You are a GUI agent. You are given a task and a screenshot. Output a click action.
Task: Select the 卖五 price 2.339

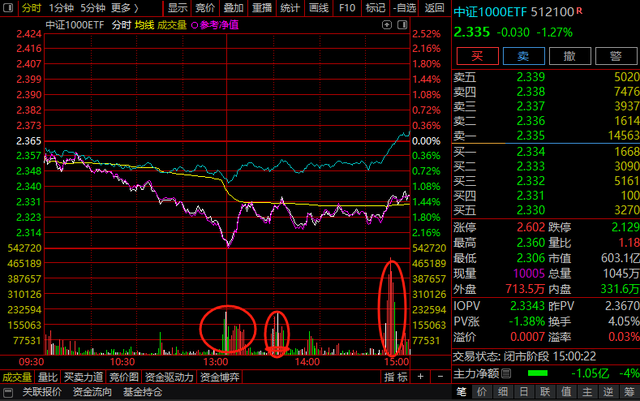tap(531, 77)
